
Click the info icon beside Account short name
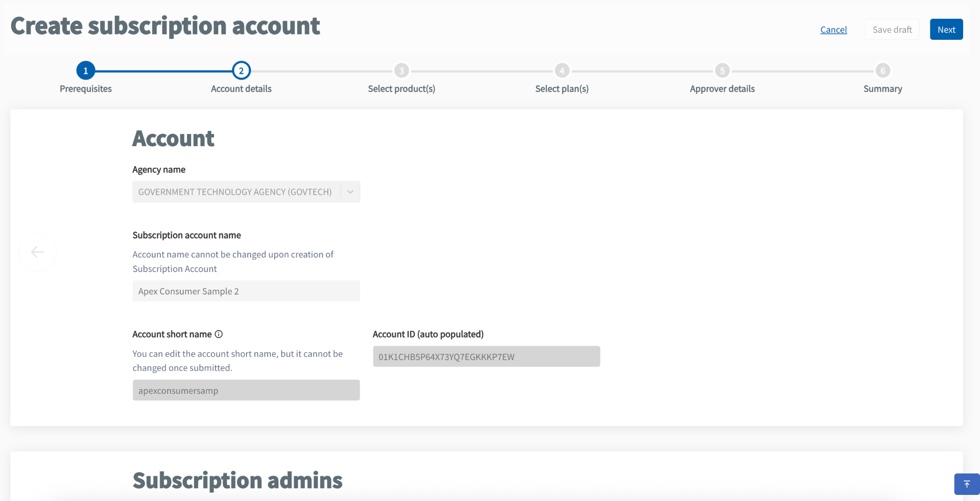tap(219, 334)
